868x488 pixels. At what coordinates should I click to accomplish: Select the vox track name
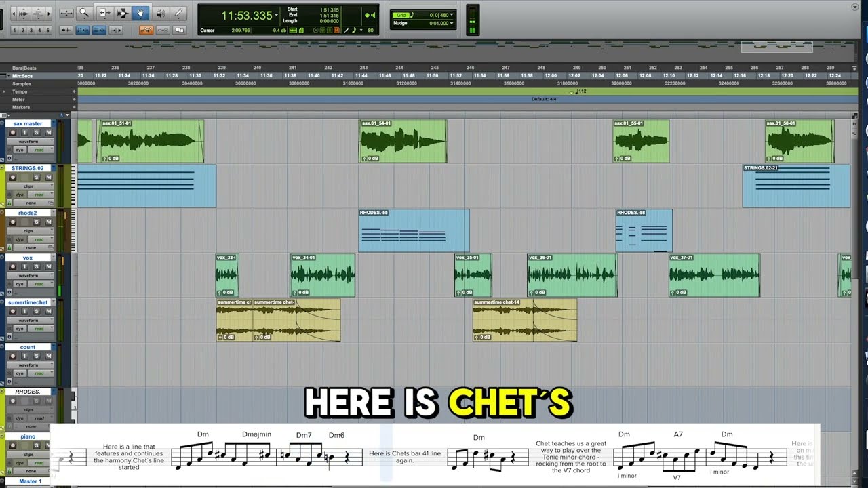click(x=27, y=258)
